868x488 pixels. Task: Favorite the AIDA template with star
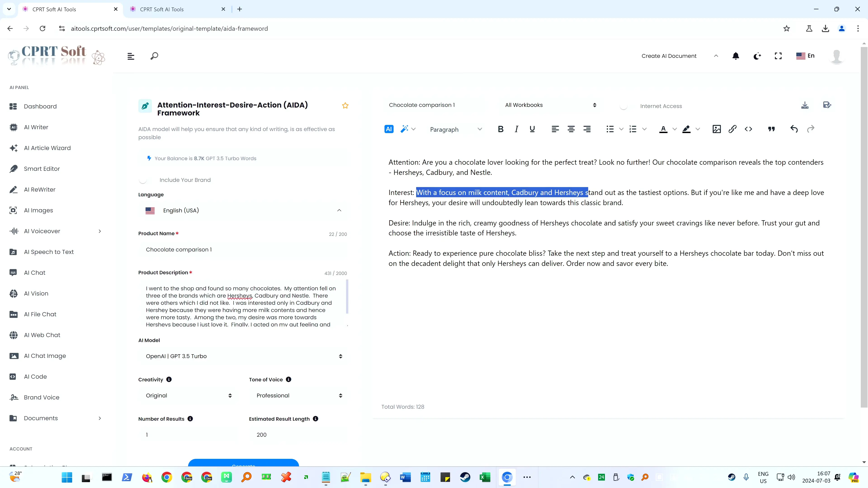(345, 106)
